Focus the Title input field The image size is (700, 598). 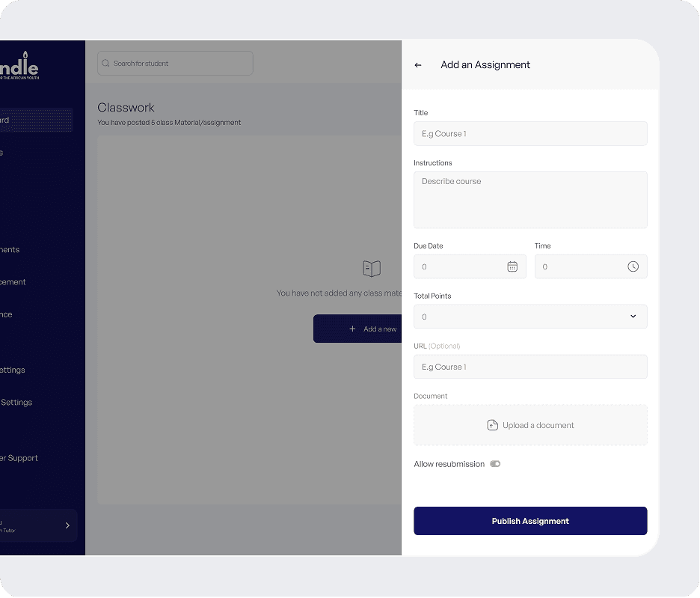[x=530, y=134]
